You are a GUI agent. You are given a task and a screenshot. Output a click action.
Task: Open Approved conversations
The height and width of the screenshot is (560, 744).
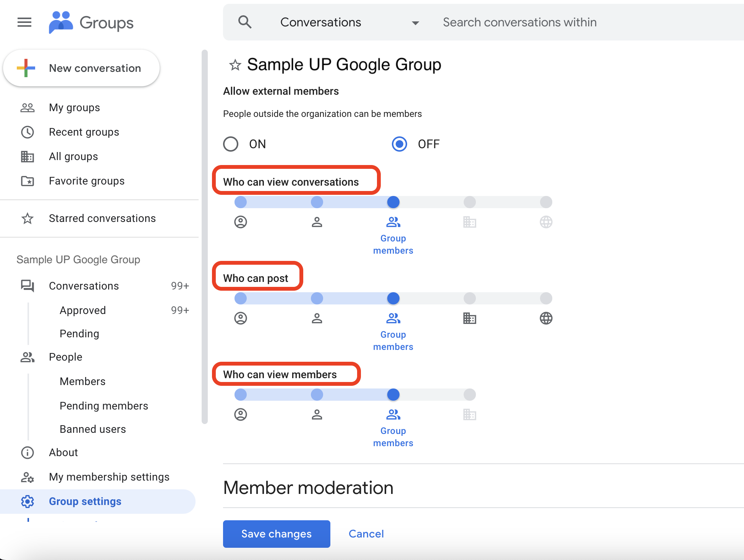(83, 311)
